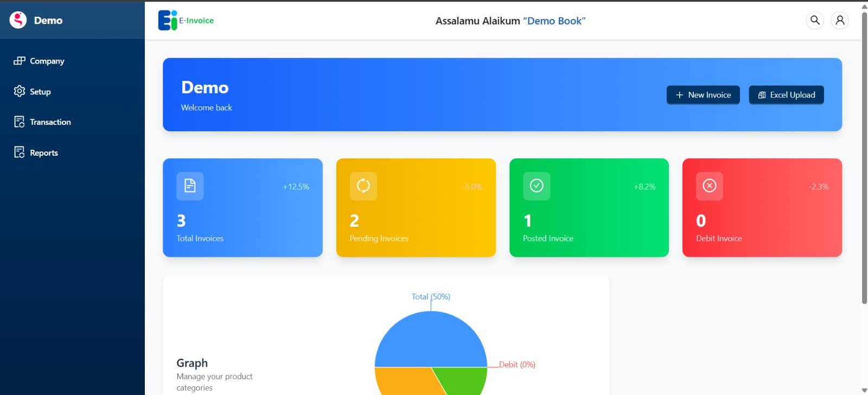This screenshot has height=395, width=868.
Task: Click the "Manage your product categories" text
Action: pyautogui.click(x=214, y=382)
